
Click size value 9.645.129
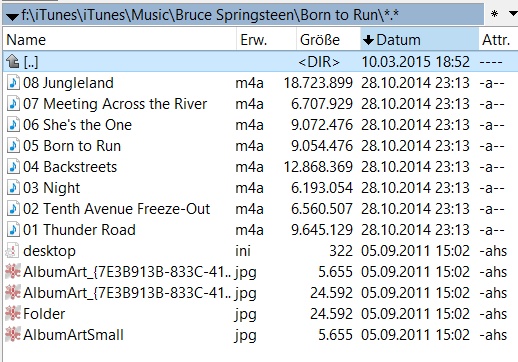322,230
